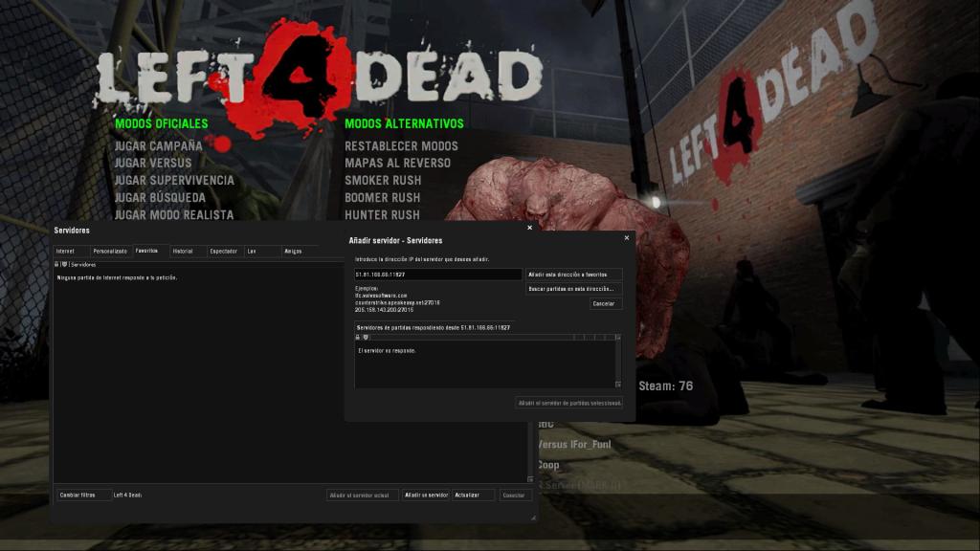Close the Añadir servidor dialog

pos(626,238)
